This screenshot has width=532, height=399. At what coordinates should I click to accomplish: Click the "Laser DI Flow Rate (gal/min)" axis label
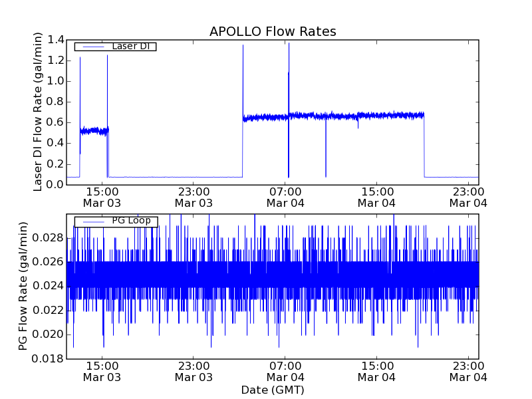(x=38, y=112)
